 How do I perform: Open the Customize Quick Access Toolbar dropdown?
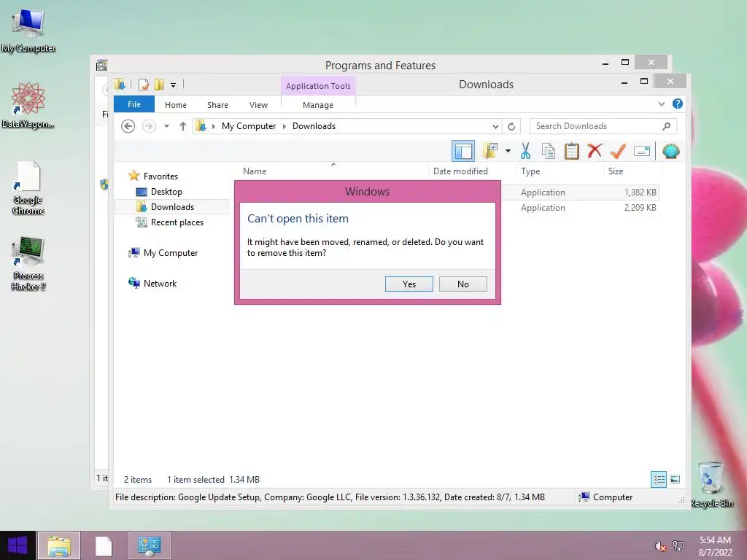pos(174,85)
